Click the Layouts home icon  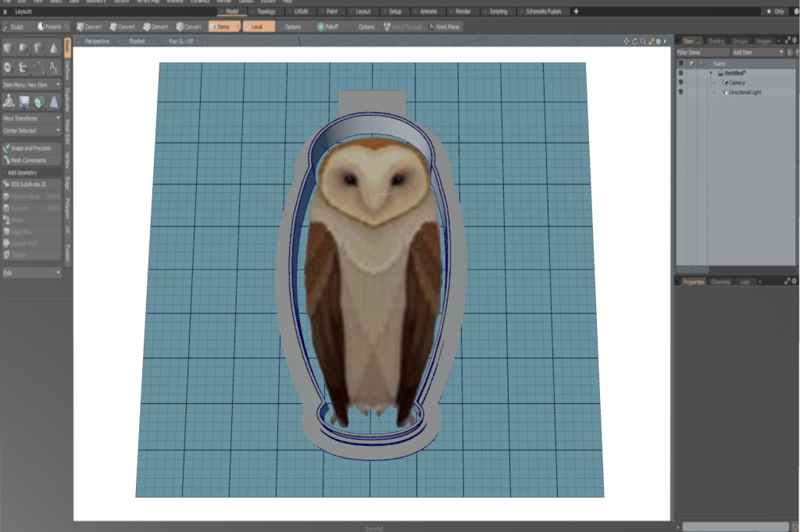click(5, 11)
